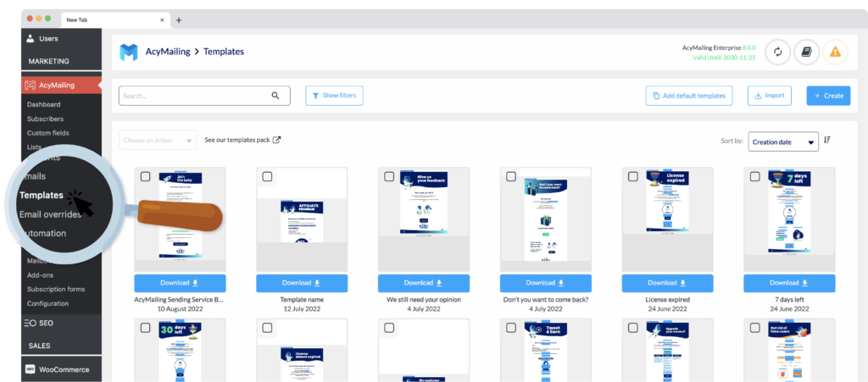Click the Create button
Viewport: 868px width, 382px height.
pyautogui.click(x=829, y=96)
